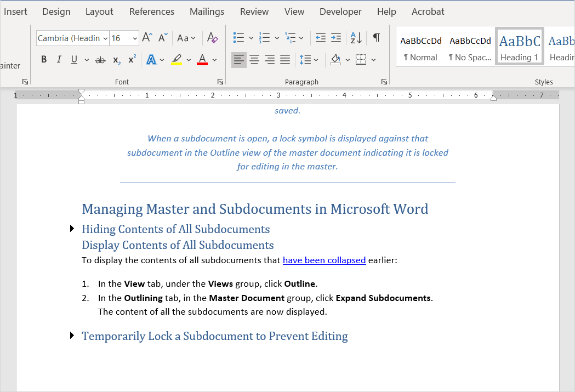Switch to the Review ribbon tab

coord(254,11)
